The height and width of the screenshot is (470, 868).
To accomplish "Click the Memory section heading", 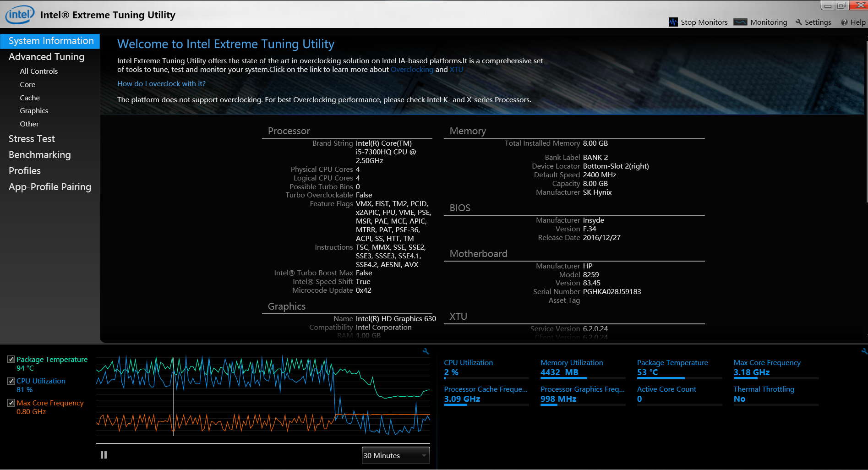I will click(468, 131).
